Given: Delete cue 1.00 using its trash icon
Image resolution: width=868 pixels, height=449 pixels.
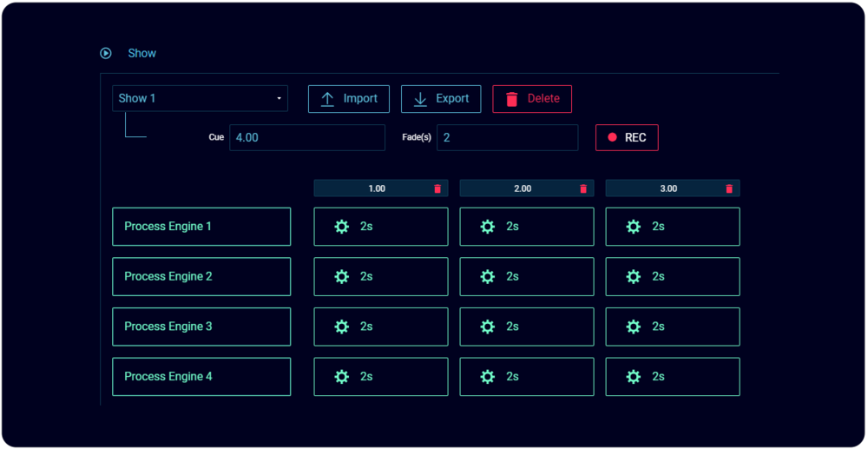Looking at the screenshot, I should click(437, 188).
